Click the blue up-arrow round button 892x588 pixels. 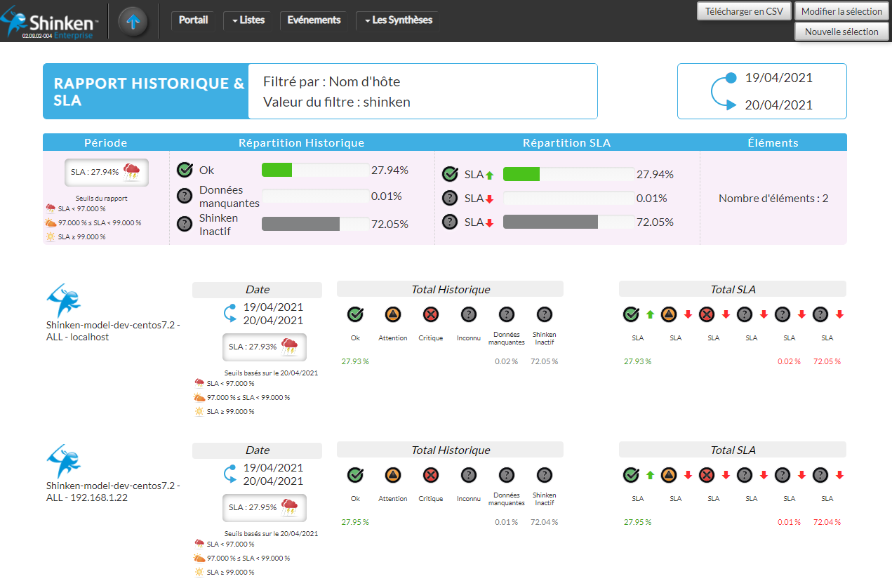[133, 21]
